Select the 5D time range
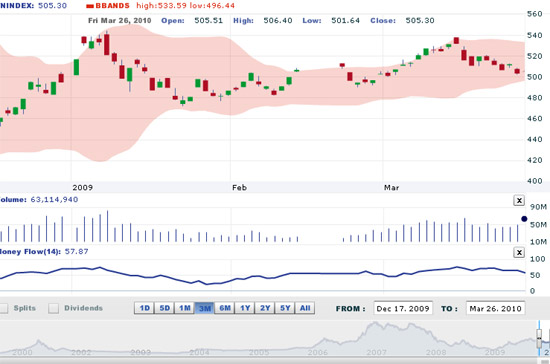The height and width of the screenshot is (364, 550). click(x=164, y=308)
